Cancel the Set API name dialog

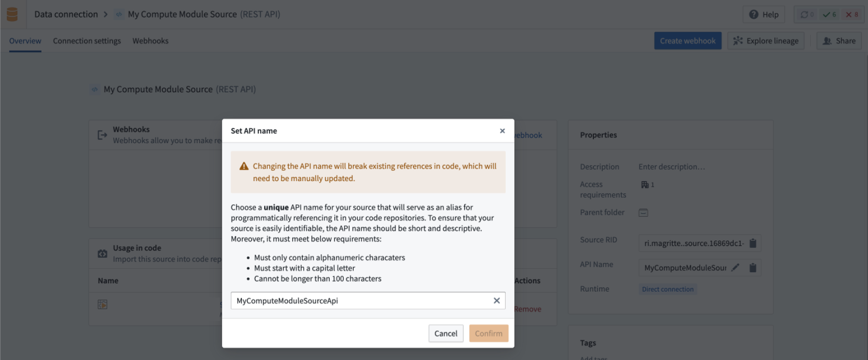[x=445, y=333]
